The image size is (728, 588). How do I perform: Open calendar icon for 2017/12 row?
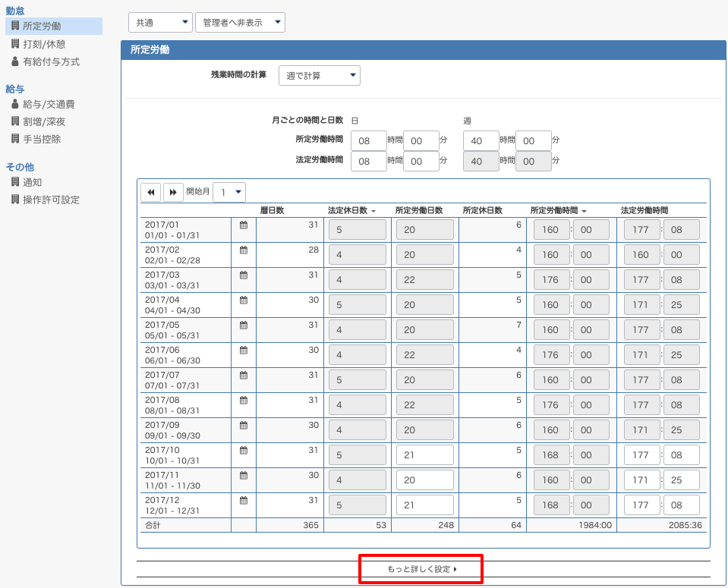[243, 501]
